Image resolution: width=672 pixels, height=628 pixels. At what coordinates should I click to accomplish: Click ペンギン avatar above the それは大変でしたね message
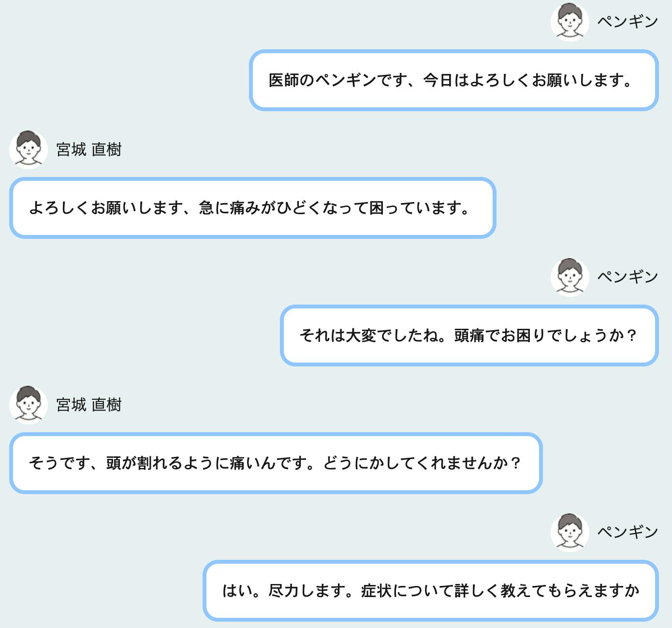[570, 277]
